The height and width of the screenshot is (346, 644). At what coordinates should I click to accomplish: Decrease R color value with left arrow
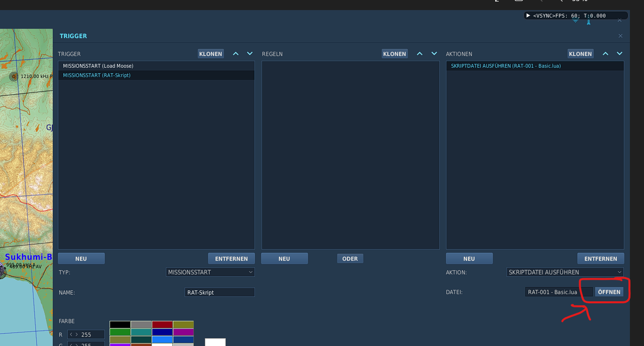(x=71, y=334)
